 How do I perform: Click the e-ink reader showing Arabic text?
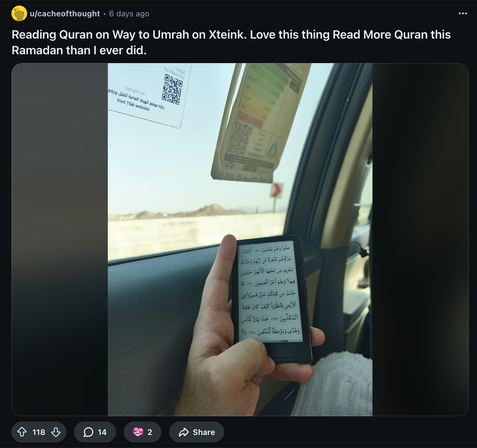click(x=272, y=298)
